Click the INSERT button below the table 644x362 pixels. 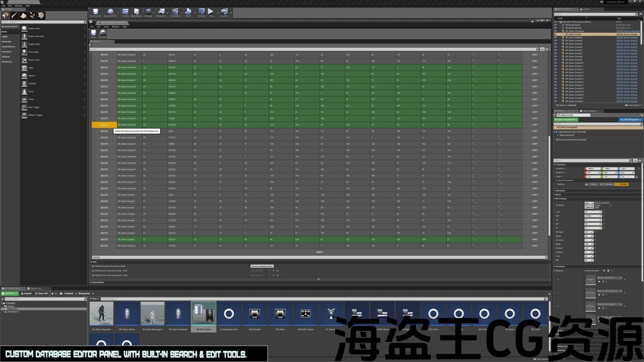319,252
